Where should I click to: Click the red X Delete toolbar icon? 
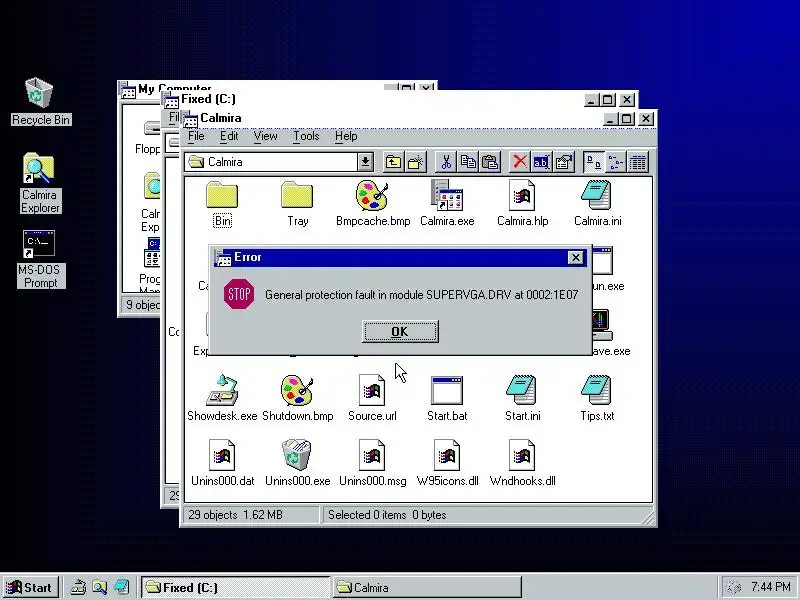pos(520,162)
